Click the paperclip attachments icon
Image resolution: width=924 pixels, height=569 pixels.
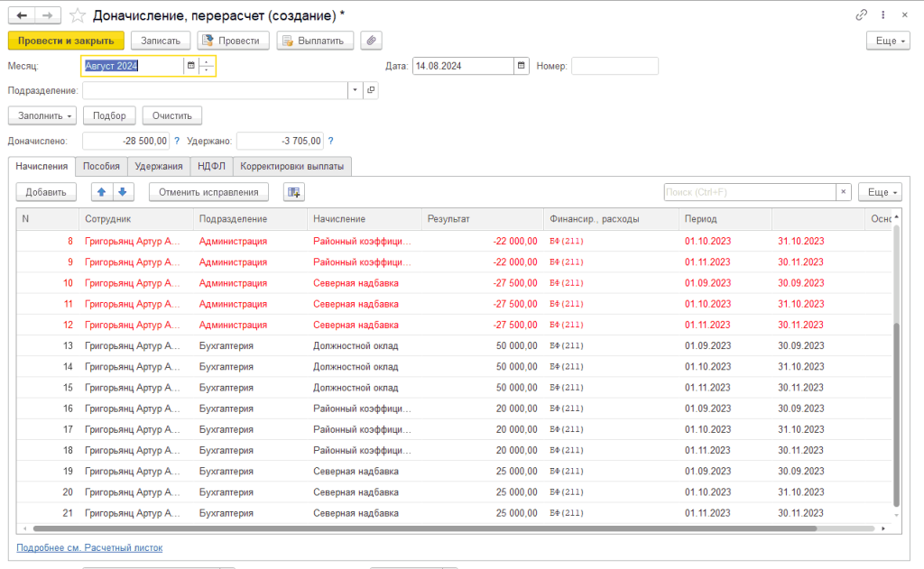(x=370, y=41)
